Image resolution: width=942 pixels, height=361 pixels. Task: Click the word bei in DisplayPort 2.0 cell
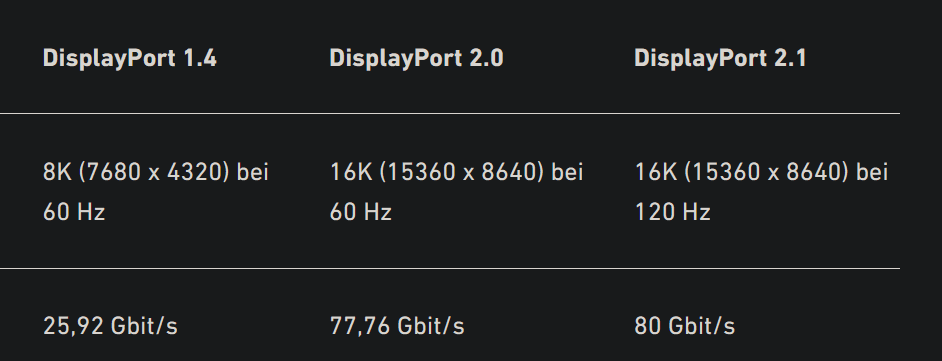(567, 172)
